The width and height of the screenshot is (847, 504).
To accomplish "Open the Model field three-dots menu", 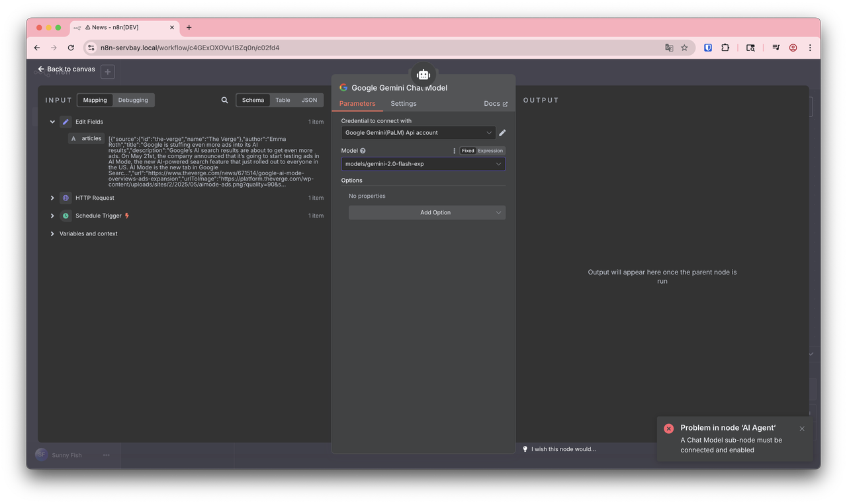I will [x=455, y=151].
